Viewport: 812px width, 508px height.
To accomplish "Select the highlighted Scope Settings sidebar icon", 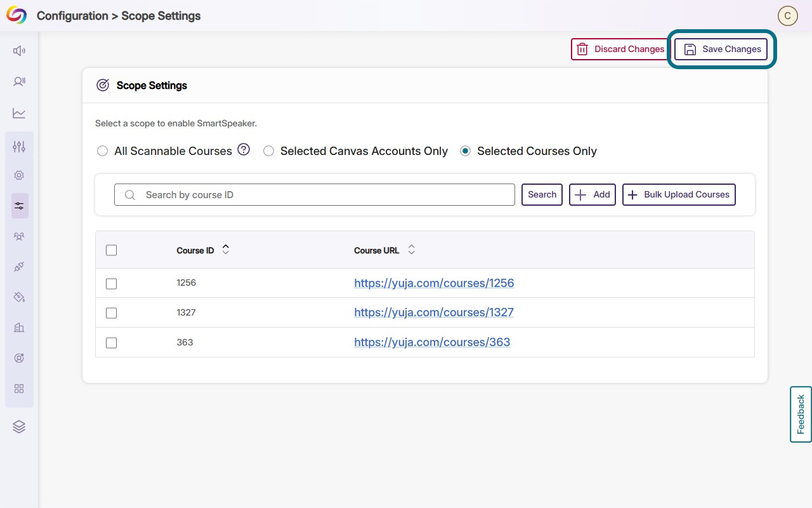I will 20,206.
